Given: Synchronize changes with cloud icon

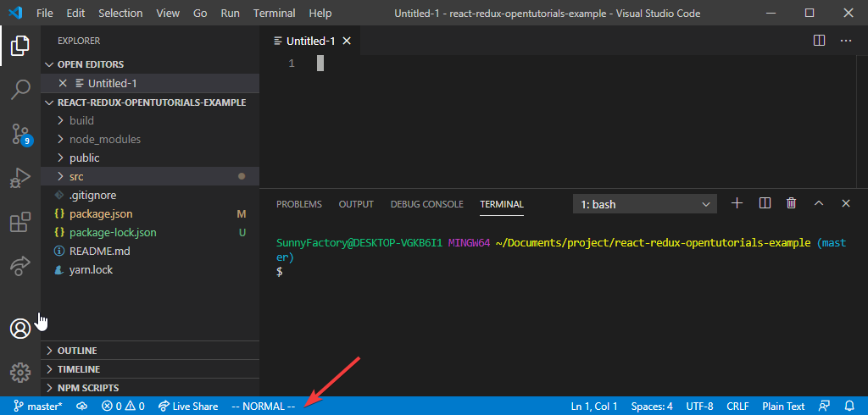Looking at the screenshot, I should pos(82,407).
